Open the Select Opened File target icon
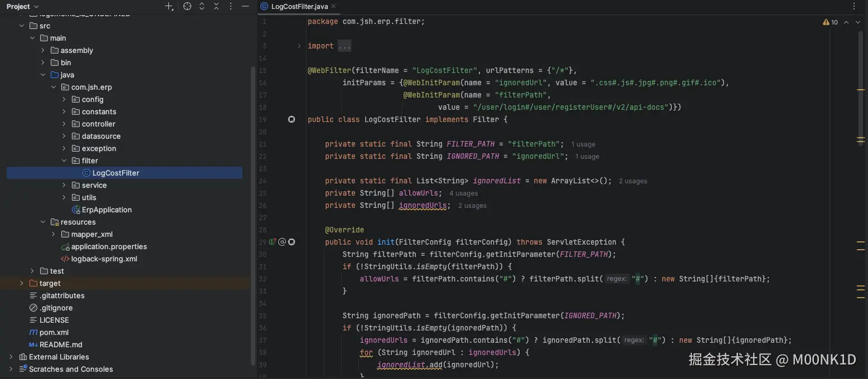This screenshot has height=379, width=868. coord(186,6)
